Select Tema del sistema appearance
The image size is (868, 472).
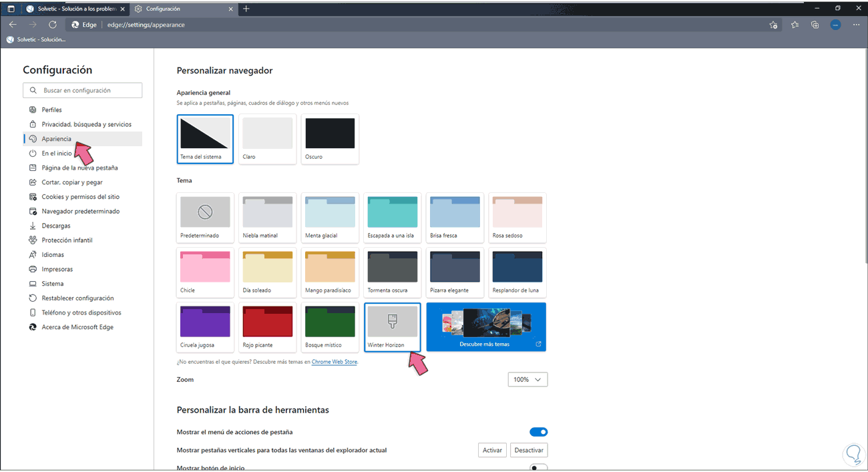click(206, 139)
